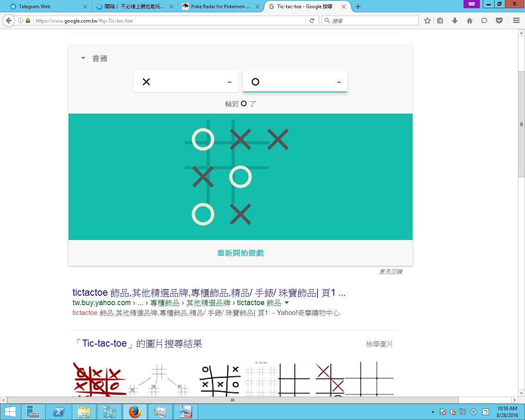Image resolution: width=525 pixels, height=420 pixels.
Task: Click the horizontal scrollbar thumb
Action: pyautogui.click(x=233, y=400)
